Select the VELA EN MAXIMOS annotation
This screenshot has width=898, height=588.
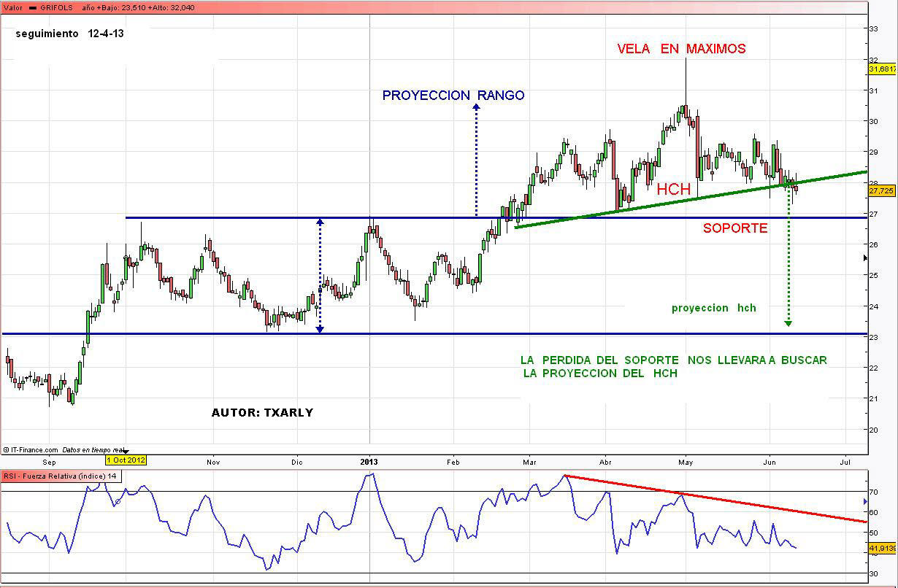(681, 49)
